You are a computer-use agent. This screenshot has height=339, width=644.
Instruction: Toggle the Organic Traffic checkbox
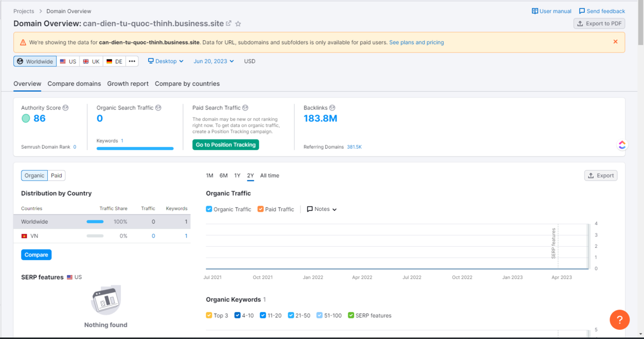point(209,209)
